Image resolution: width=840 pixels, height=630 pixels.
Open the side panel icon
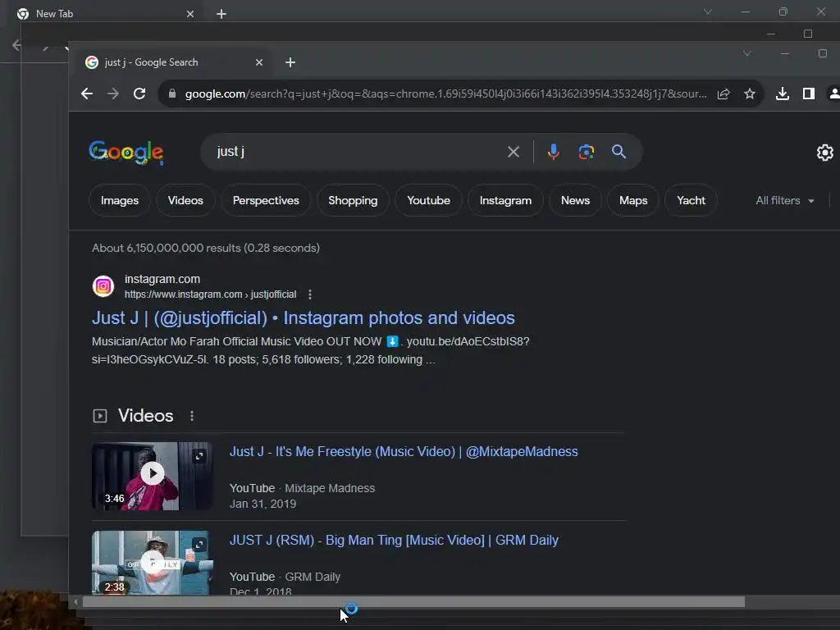coord(808,94)
